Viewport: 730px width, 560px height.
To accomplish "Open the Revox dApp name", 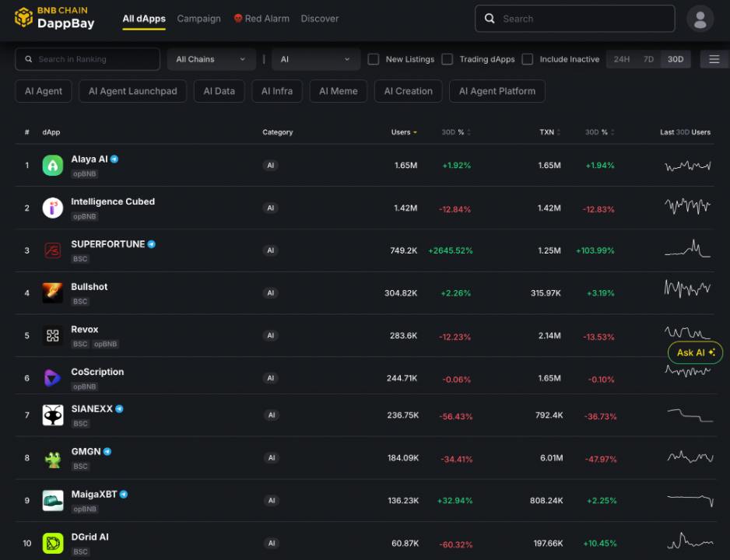I will tap(84, 329).
